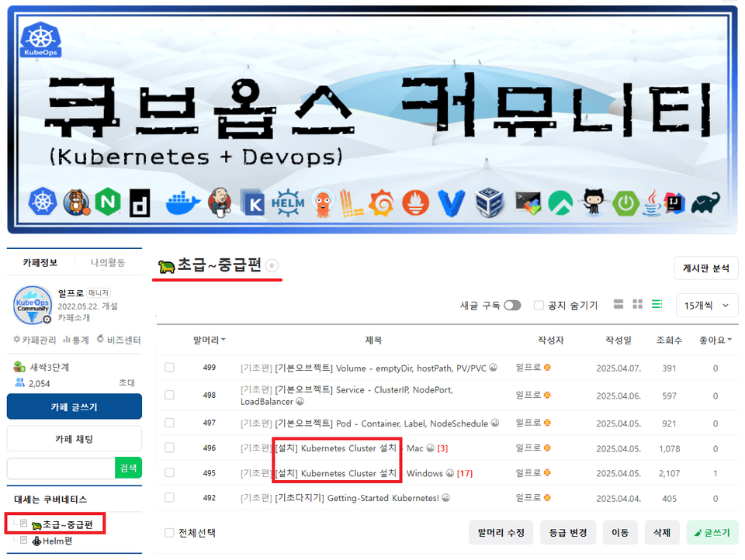Click the VirtualBox cube icon in the banner
Viewport: 745px width, 560px height.
pyautogui.click(x=490, y=202)
